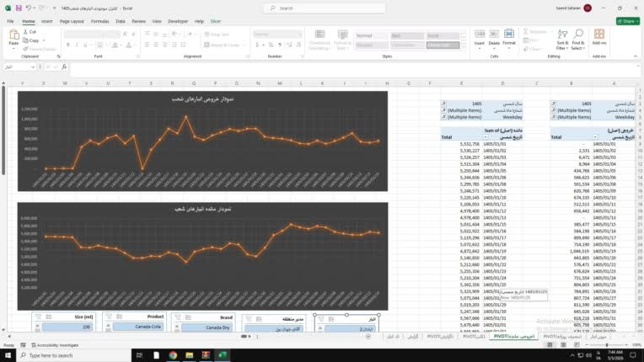Click the Cut scissors icon
The height and width of the screenshot is (362, 644).
pos(26,31)
